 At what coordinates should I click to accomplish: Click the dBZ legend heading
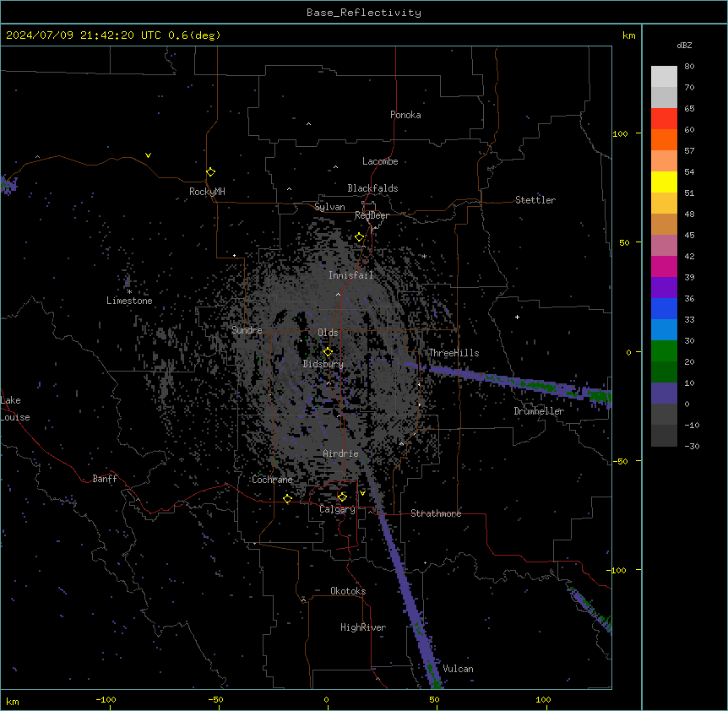click(x=684, y=45)
